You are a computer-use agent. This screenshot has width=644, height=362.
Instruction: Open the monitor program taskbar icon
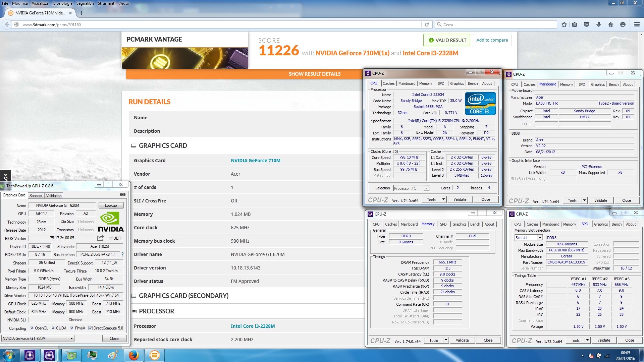92,355
